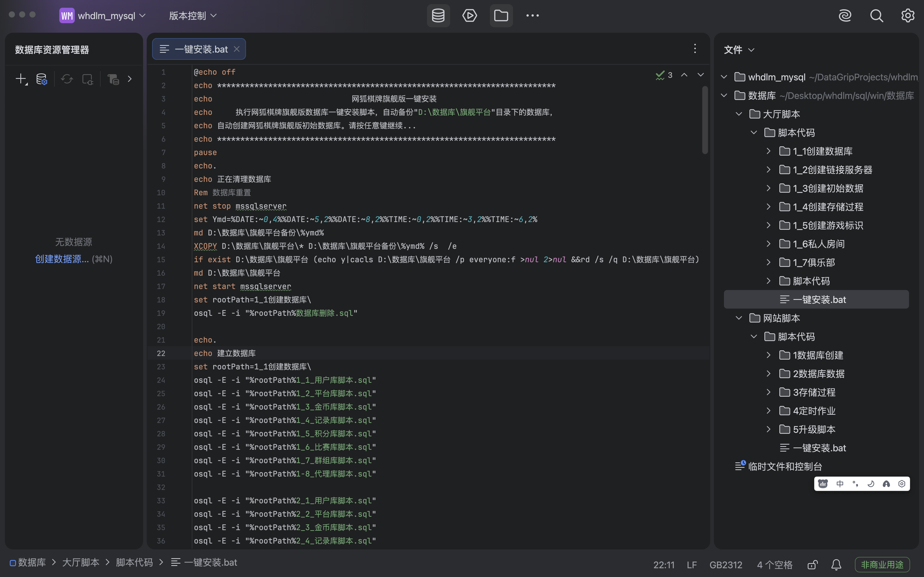This screenshot has width=924, height=577.
Task: Toggle Chinese input mode in IME toolbar
Action: point(840,484)
